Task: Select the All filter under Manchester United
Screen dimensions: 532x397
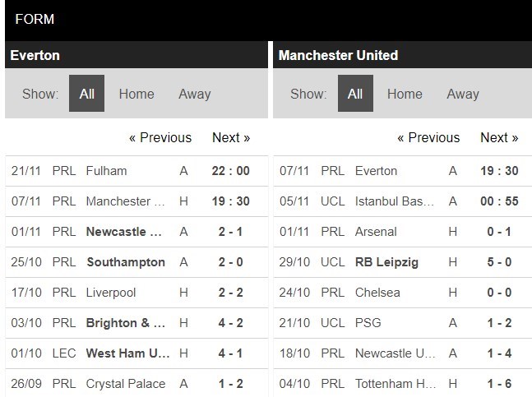Action: (x=354, y=94)
